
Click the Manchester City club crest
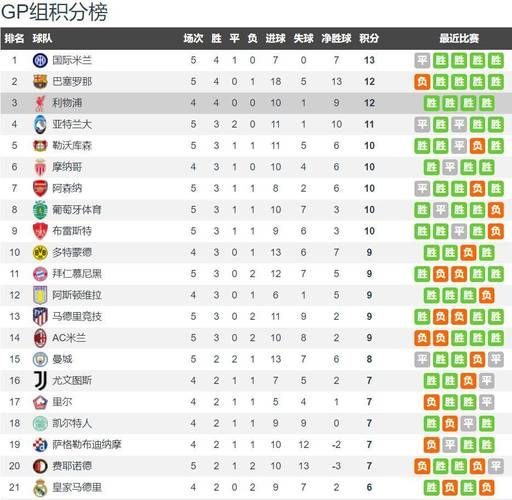click(x=40, y=359)
